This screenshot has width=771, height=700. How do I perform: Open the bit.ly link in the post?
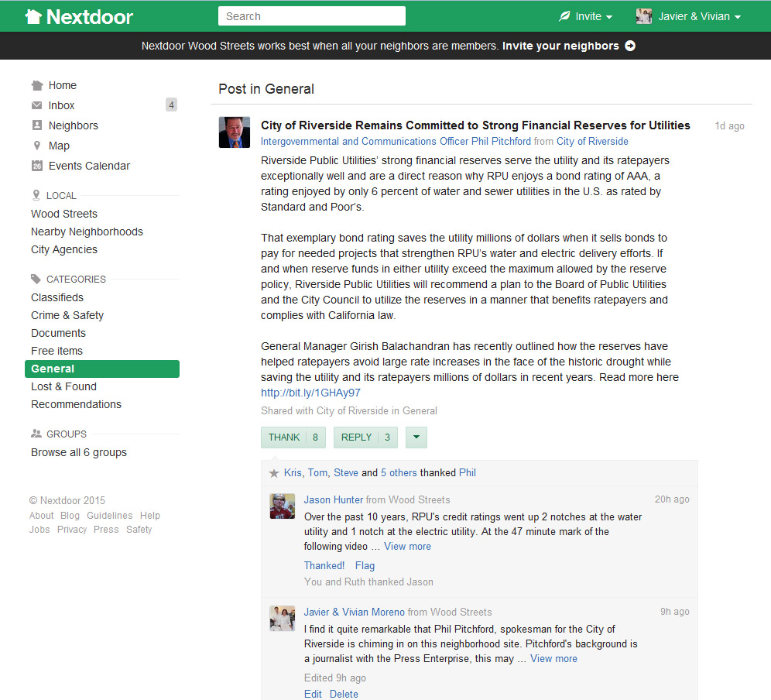(x=310, y=393)
